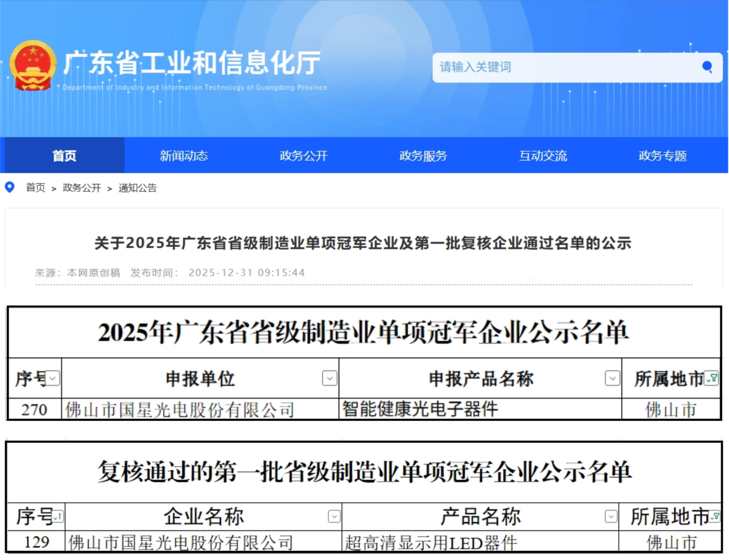Click the 首页 breadcrumb link
The width and height of the screenshot is (729, 560).
pos(35,187)
